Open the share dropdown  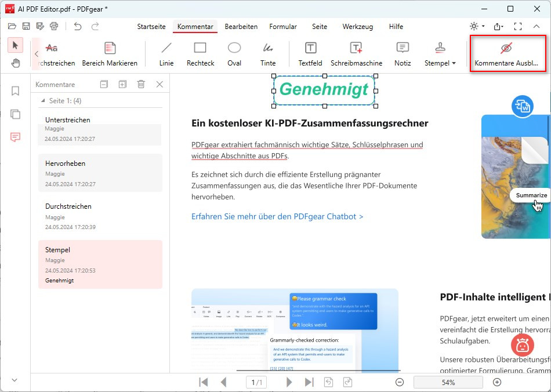click(x=498, y=26)
